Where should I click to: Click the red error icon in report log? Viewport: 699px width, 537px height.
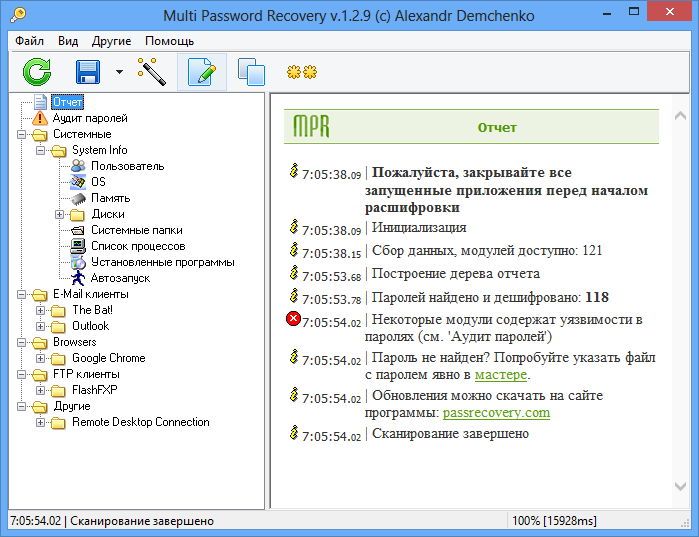pyautogui.click(x=293, y=319)
